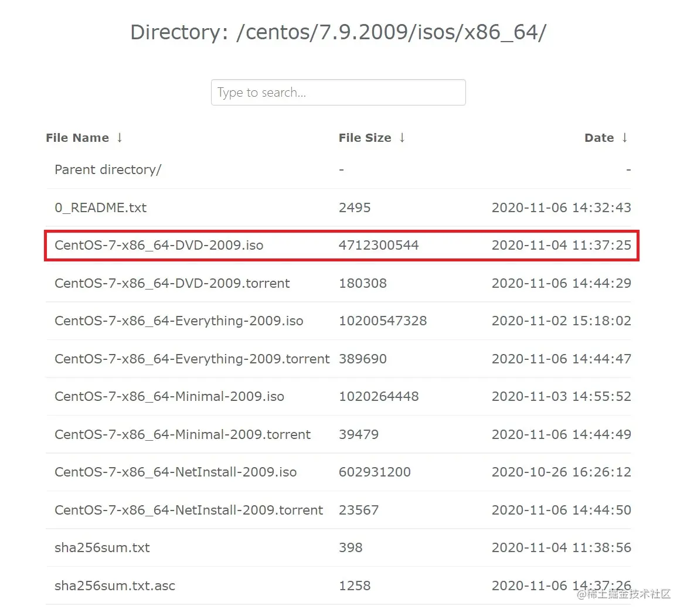Click the file size value 1020264448
This screenshot has height=616, width=687.
click(x=379, y=396)
